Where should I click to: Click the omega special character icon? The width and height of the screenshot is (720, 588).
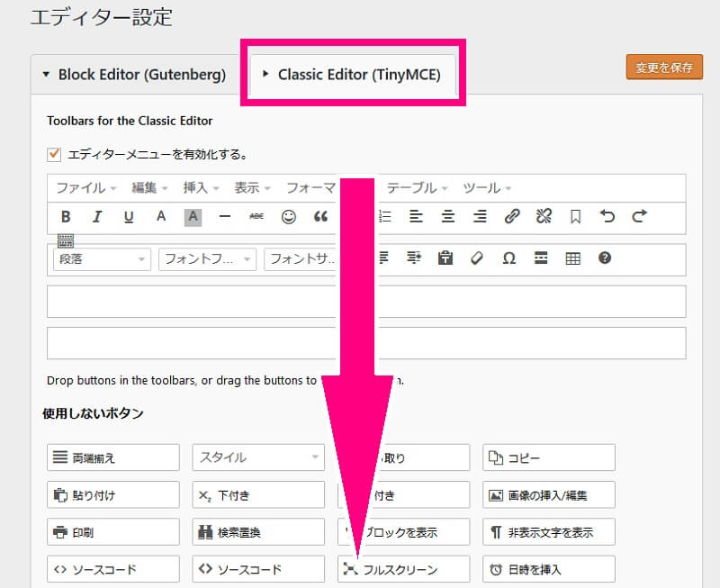point(509,258)
